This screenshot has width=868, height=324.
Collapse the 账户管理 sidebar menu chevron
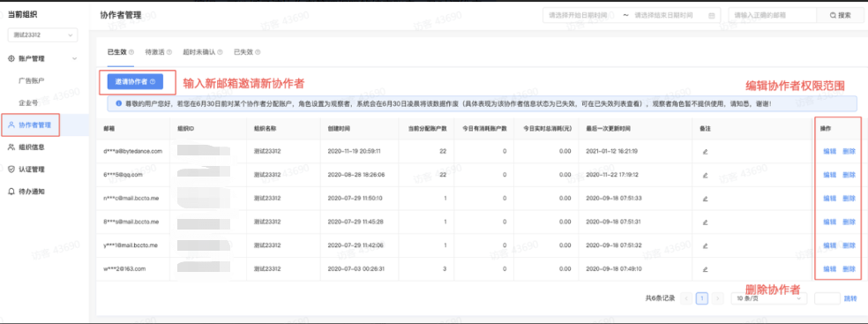point(75,58)
